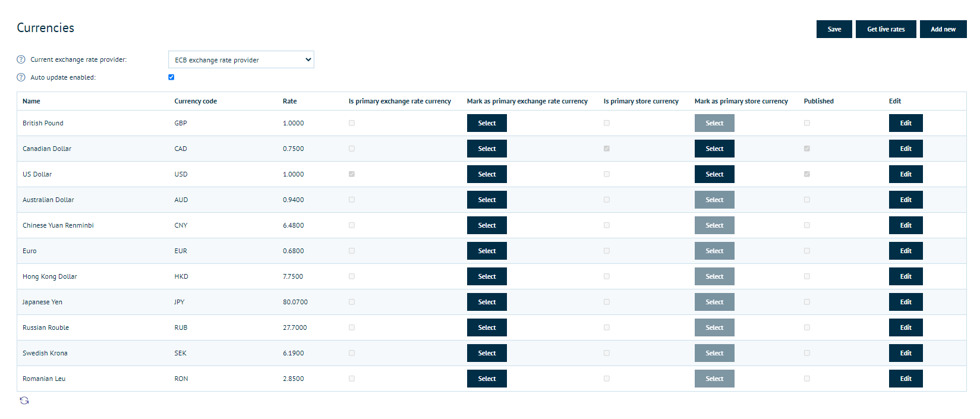Mark Swedish Krona as primary exchange rate currency
The height and width of the screenshot is (419, 980).
487,353
